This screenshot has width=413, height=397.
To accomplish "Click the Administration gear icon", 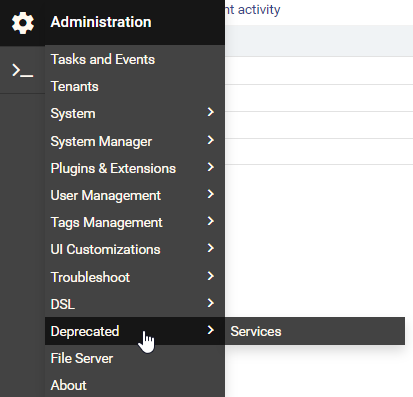I will [x=23, y=23].
